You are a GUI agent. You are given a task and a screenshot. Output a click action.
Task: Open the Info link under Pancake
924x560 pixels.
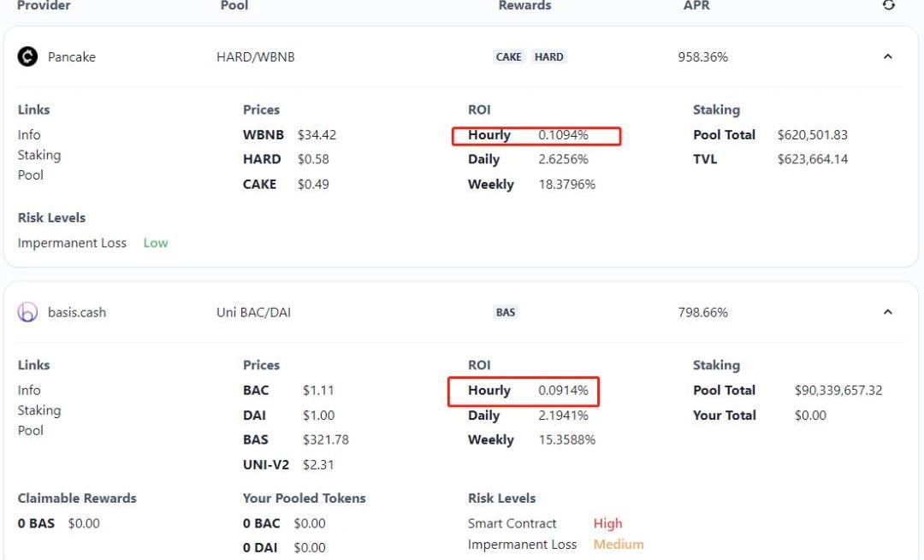[29, 135]
